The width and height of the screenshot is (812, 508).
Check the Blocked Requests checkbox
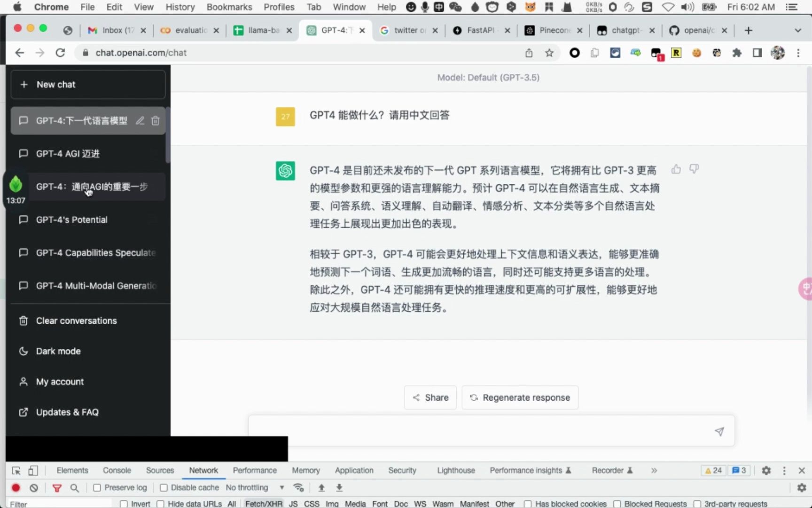pyautogui.click(x=617, y=504)
